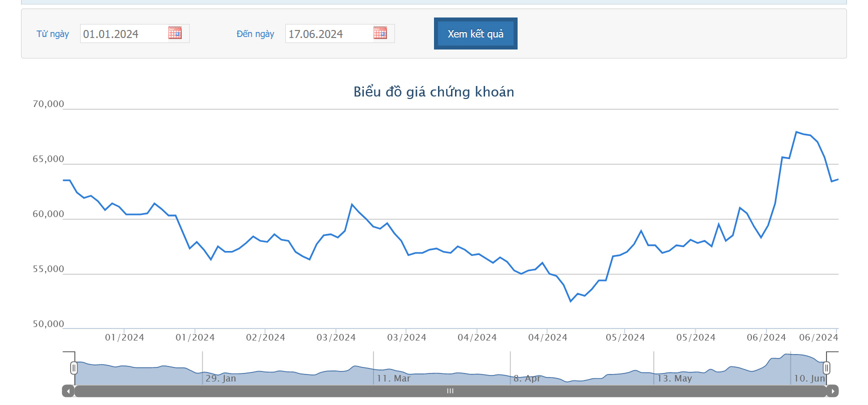The width and height of the screenshot is (868, 405).
Task: Open the calendar picker for Đến ngày
Action: (x=380, y=33)
